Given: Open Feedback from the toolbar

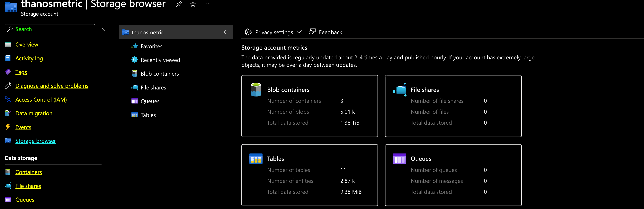Looking at the screenshot, I should click(325, 32).
